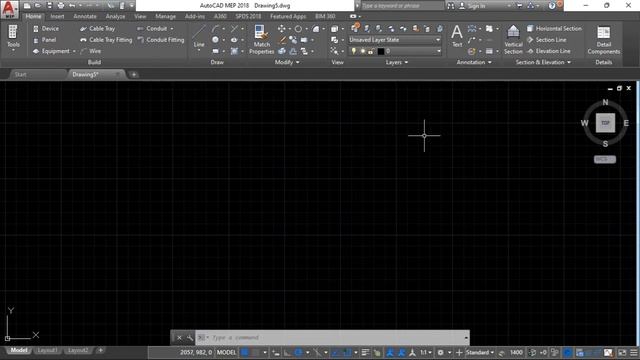
Task: Switch to the Manage ribbon tab
Action: click(165, 16)
